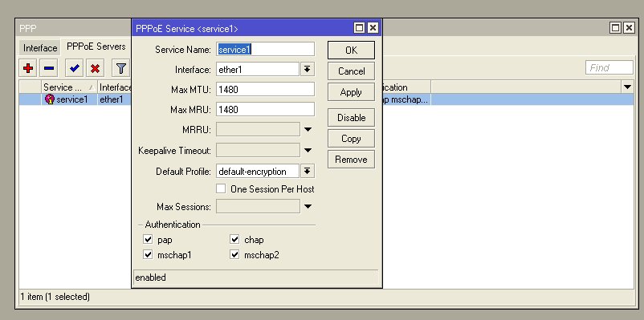Click the OK button
This screenshot has width=644, height=320.
[351, 50]
